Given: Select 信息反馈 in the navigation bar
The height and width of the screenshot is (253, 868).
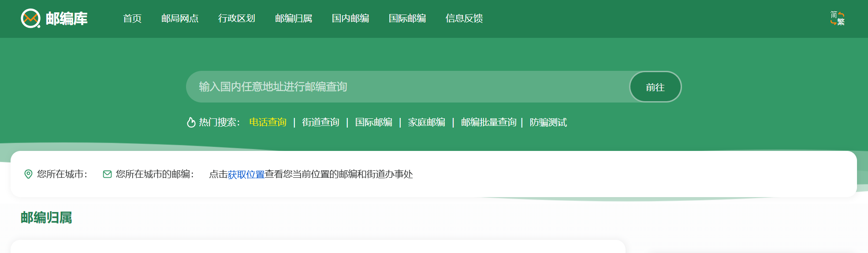Looking at the screenshot, I should pyautogui.click(x=464, y=18).
